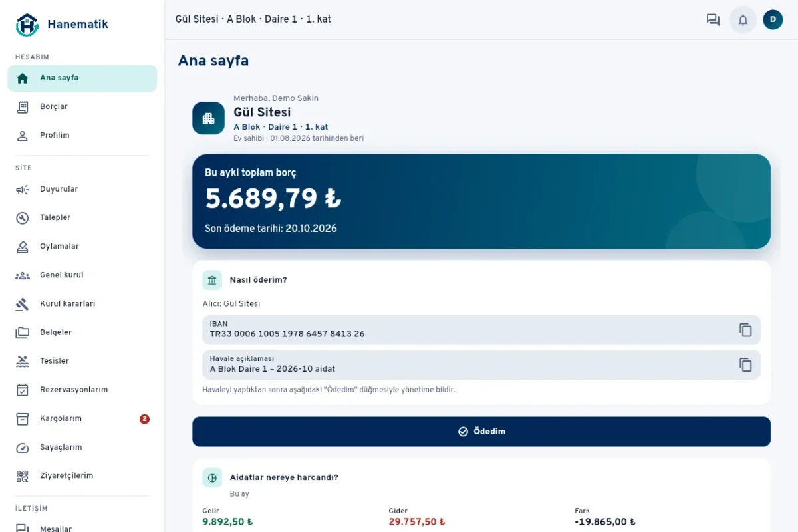Click the 'Aidatlar nereye harcandı?' heading

[284, 477]
